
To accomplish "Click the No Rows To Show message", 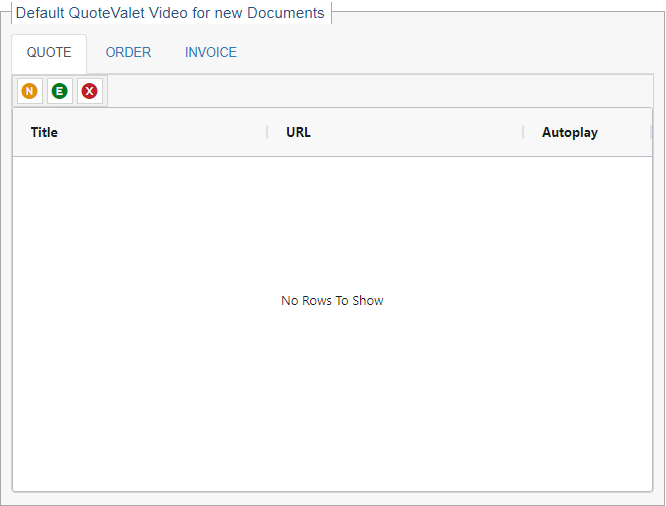I will [x=332, y=301].
